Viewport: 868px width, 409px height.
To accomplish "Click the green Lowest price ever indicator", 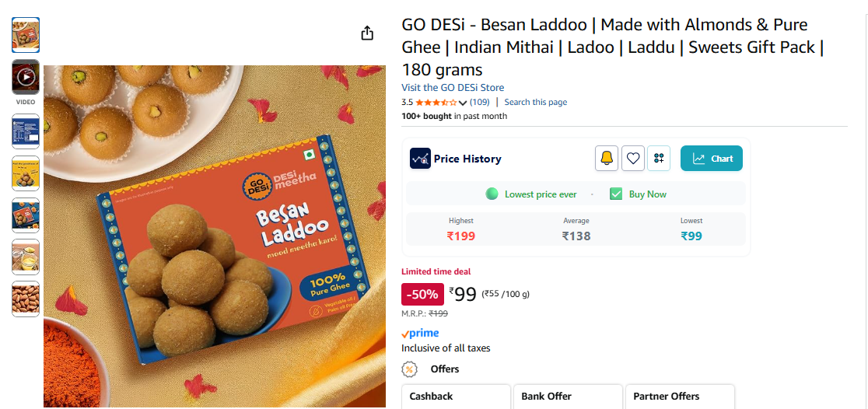I will click(492, 194).
